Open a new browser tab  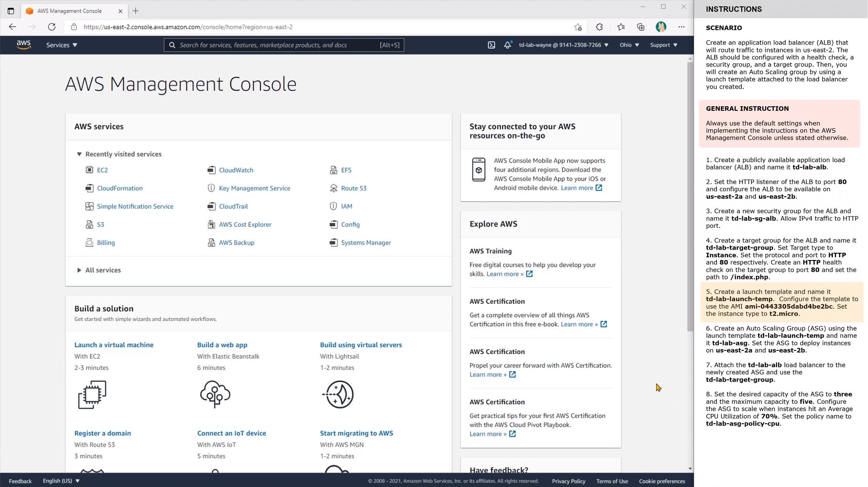coord(136,11)
